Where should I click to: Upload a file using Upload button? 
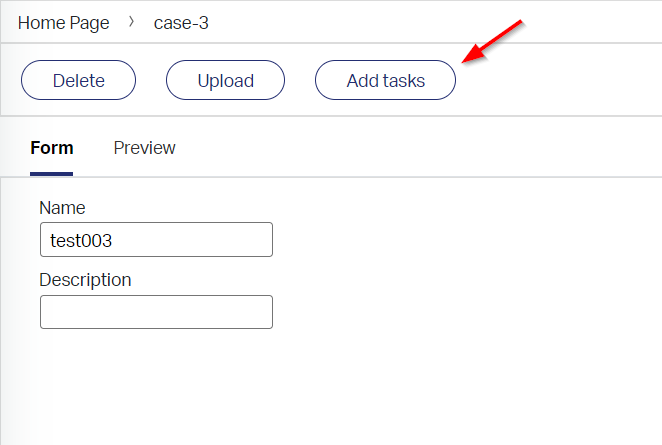point(225,80)
